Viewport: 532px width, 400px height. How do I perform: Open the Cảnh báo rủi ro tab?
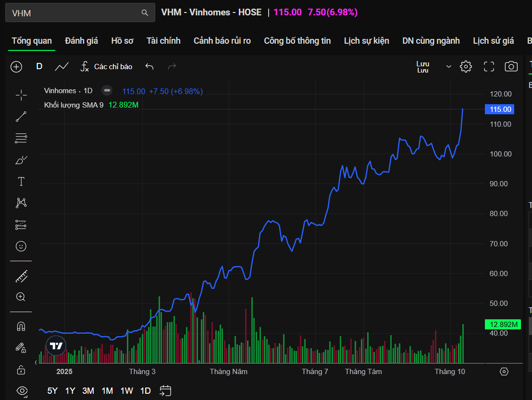pos(222,41)
